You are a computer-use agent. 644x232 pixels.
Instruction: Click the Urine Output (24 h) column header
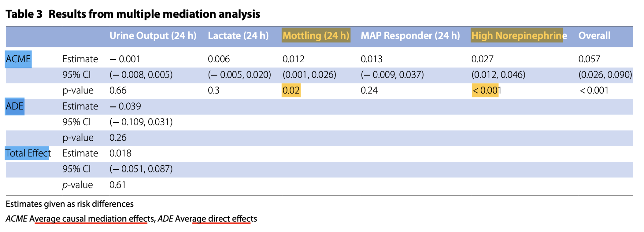(153, 35)
